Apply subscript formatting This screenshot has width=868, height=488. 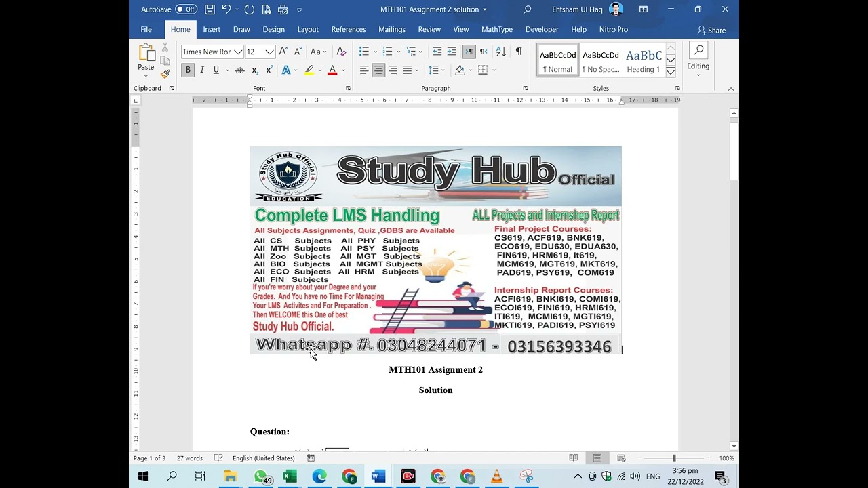254,70
